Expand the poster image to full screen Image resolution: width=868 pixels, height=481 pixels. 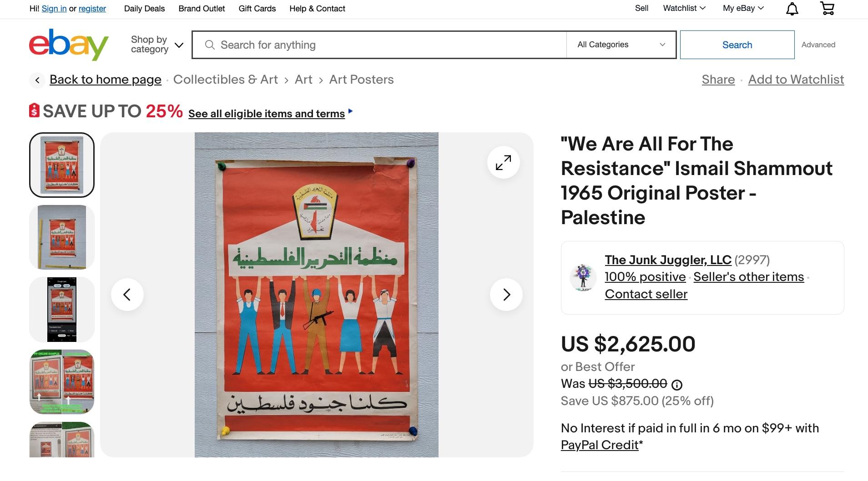(x=503, y=162)
